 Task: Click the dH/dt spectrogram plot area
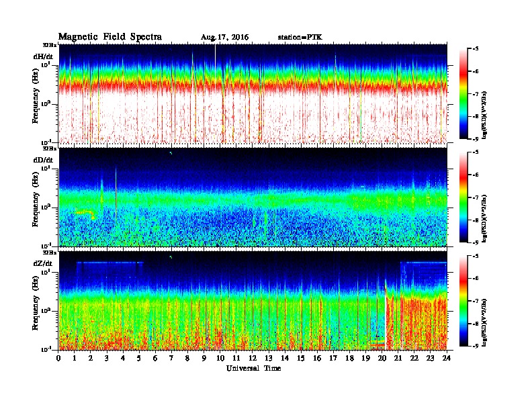(x=253, y=93)
